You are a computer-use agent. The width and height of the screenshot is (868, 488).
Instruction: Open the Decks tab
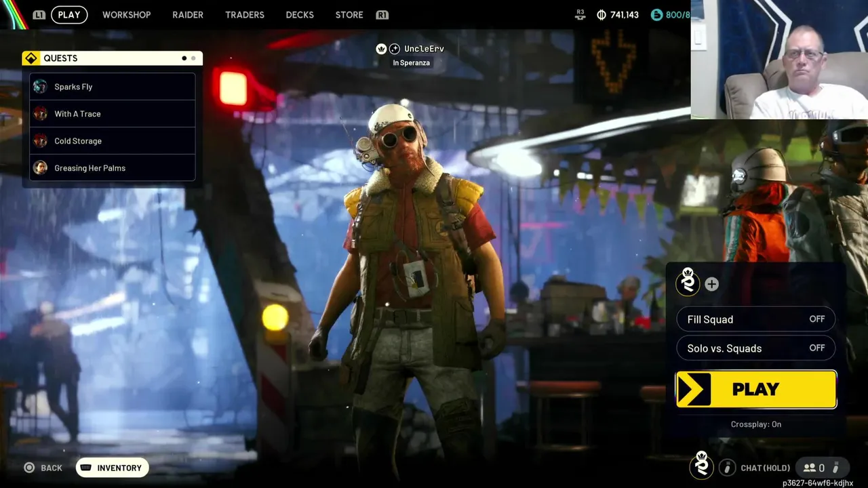click(300, 15)
